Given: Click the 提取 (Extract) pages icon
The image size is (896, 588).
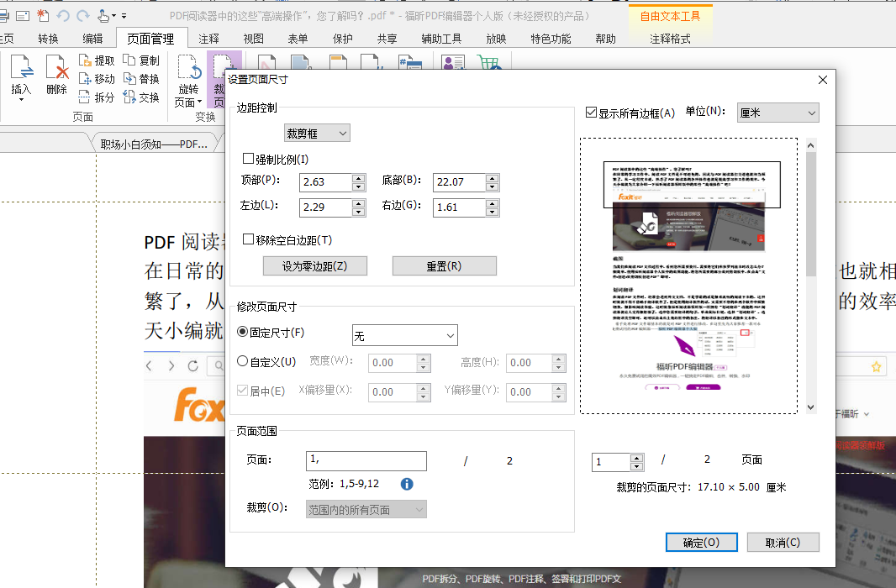Looking at the screenshot, I should point(85,60).
